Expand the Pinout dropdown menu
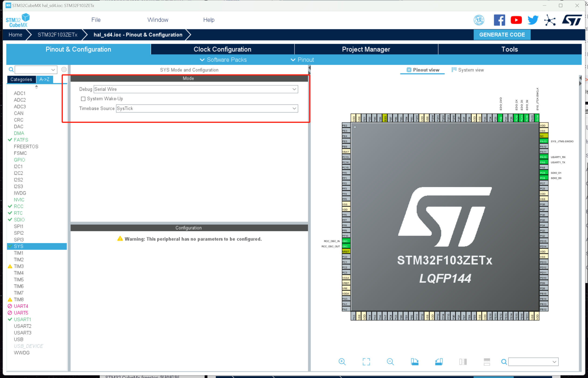588x378 pixels. tap(302, 60)
